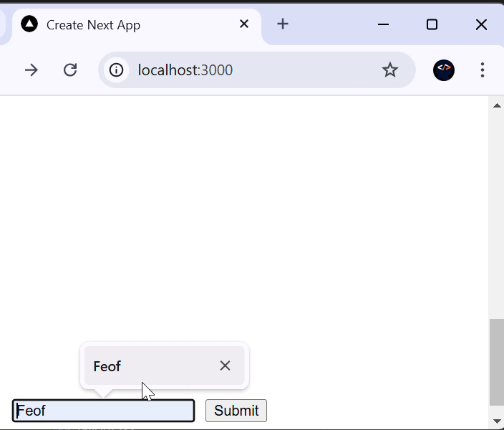Open the browser profile avatar
The width and height of the screenshot is (504, 430).
pos(444,70)
